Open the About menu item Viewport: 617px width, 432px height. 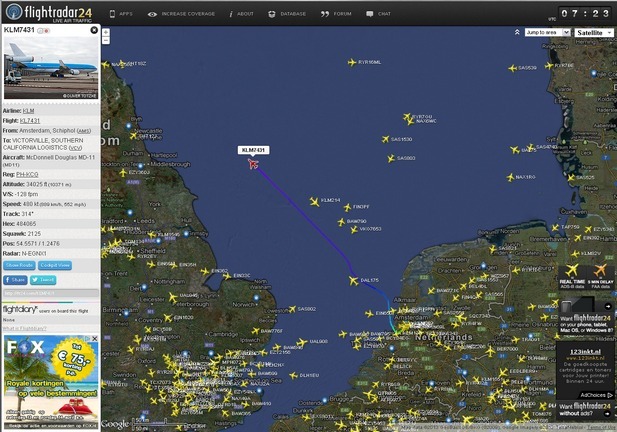241,14
